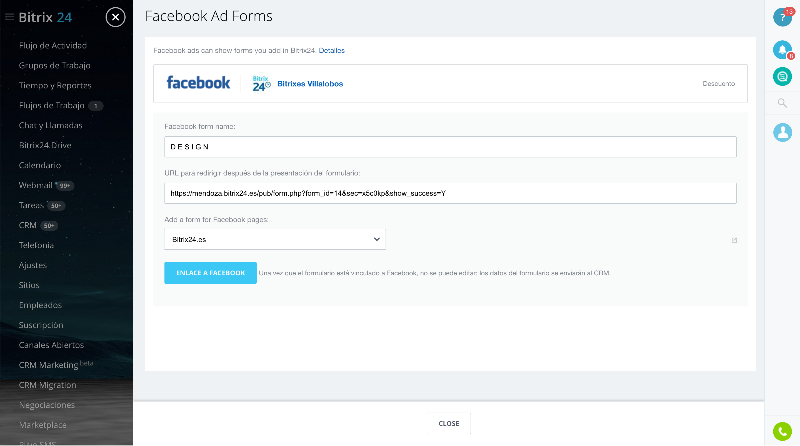This screenshot has height=446, width=800.
Task: Select Bitrix24.Drive in the sidebar
Action: point(45,145)
